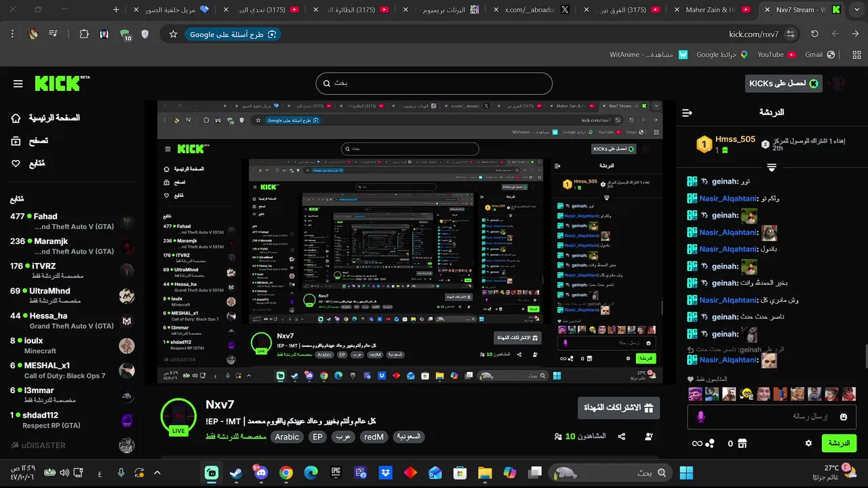Click the green الدردشة send button
This screenshot has width=868, height=488.
[x=839, y=443]
